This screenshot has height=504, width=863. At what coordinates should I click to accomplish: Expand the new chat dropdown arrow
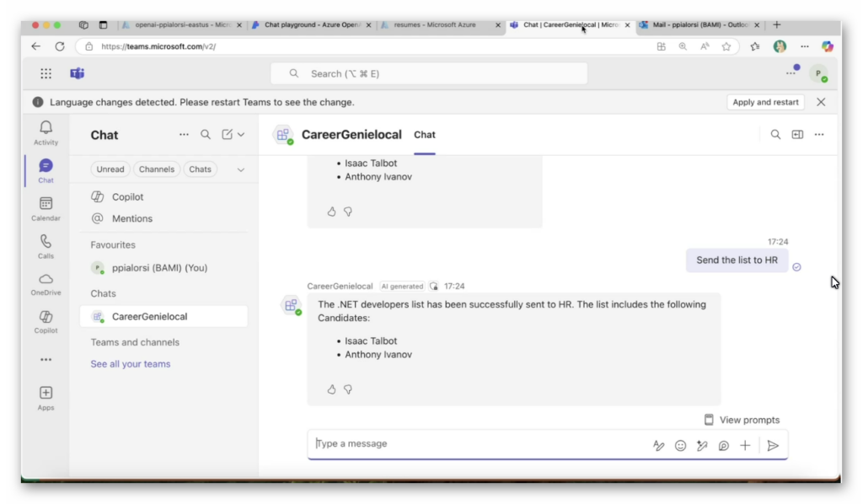click(241, 134)
